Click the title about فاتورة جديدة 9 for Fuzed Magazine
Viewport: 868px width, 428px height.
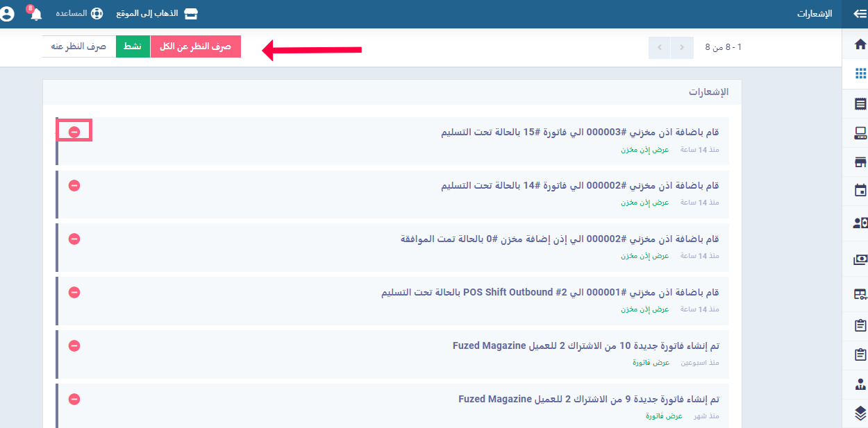[x=589, y=399]
